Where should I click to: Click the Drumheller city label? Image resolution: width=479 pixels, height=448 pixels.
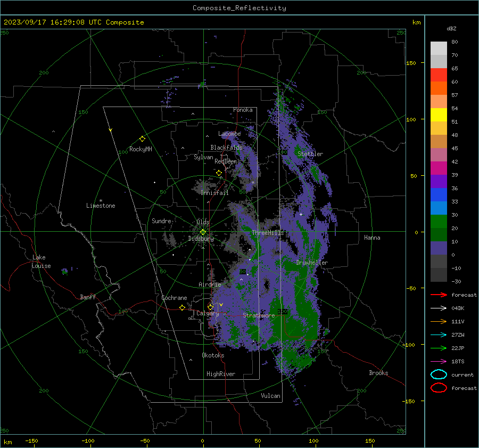click(x=312, y=263)
